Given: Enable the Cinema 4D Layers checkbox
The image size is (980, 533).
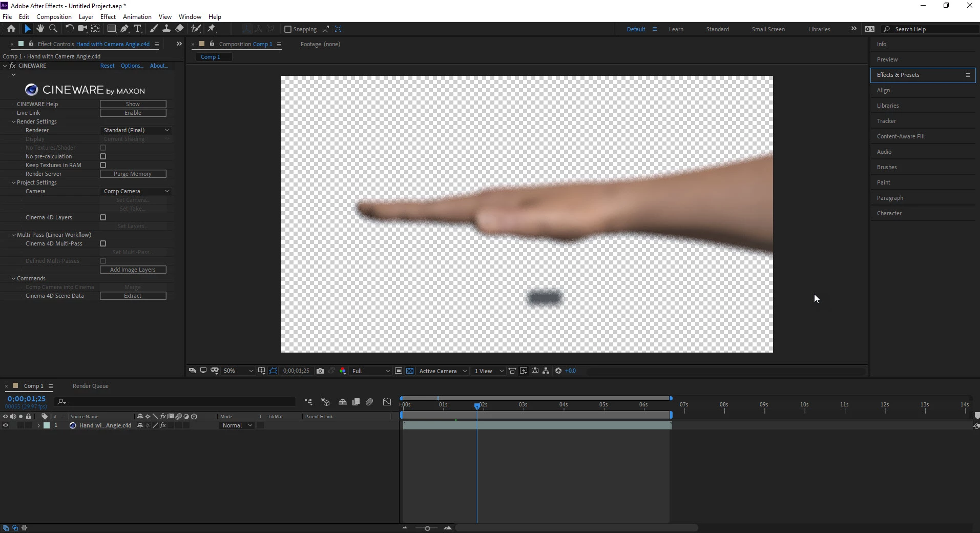Looking at the screenshot, I should [x=103, y=217].
